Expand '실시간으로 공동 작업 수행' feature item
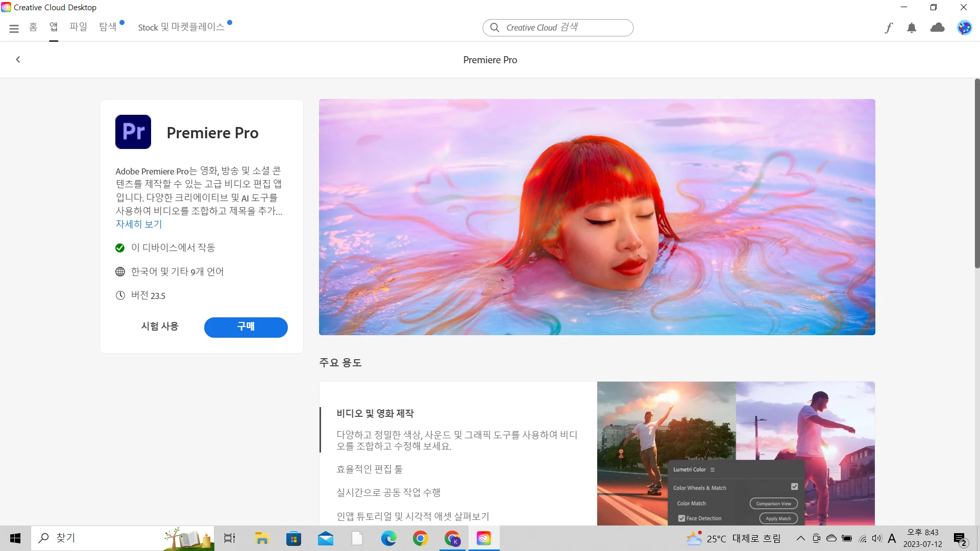980x551 pixels. pos(388,492)
